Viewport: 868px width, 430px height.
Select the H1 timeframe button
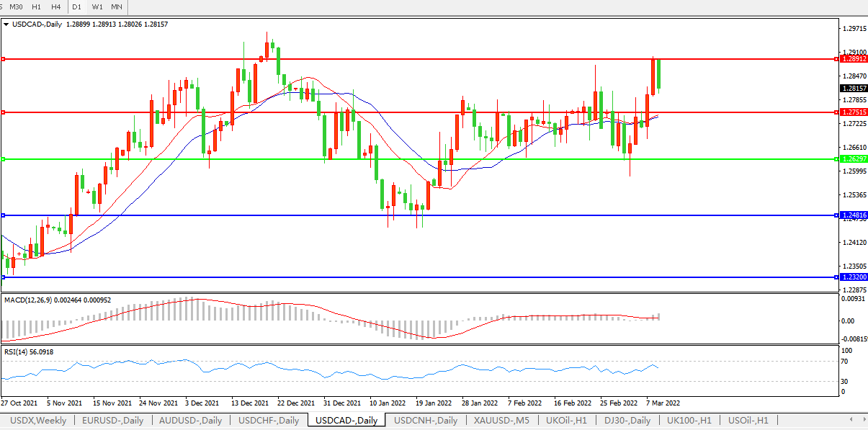tap(36, 6)
